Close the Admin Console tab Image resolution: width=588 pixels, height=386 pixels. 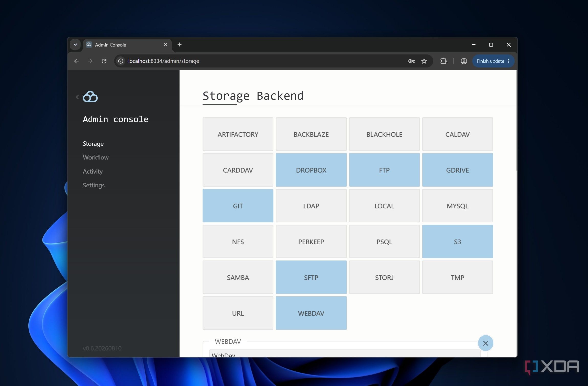[x=166, y=45]
